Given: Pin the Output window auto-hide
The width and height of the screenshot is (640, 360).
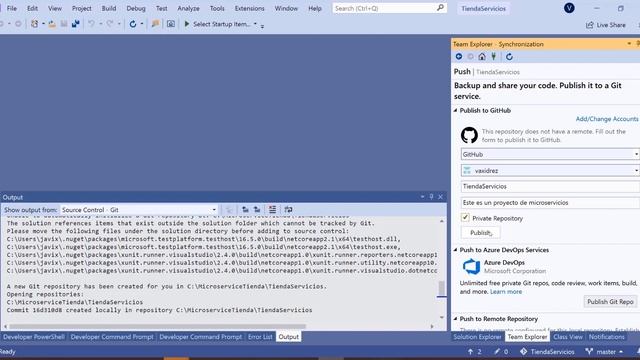Looking at the screenshot, I should [431, 197].
